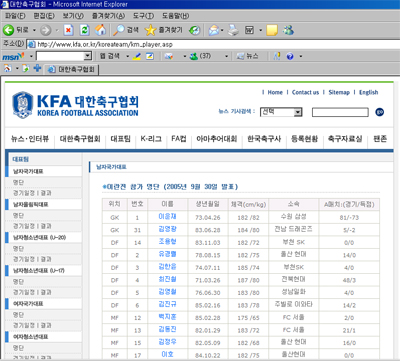Viewport: 400px width, 361px height.
Task: Print the page with printer icon
Action: (233, 30)
